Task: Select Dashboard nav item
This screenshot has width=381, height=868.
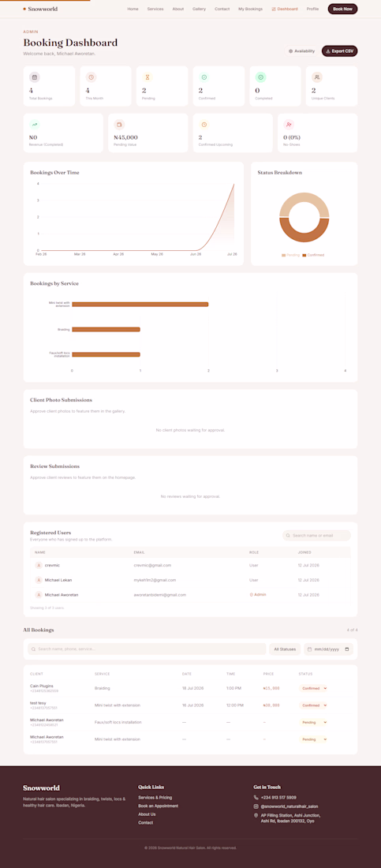Action: [x=285, y=9]
